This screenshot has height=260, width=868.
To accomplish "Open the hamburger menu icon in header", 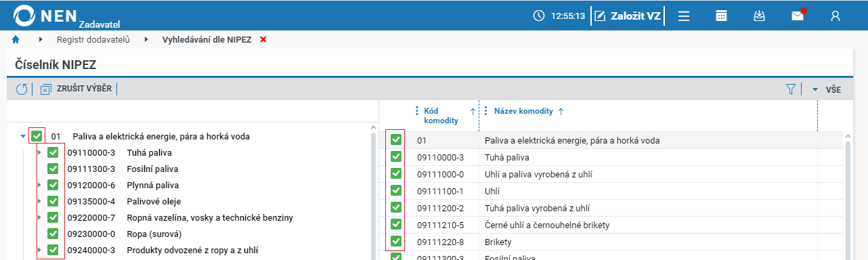I will [684, 16].
